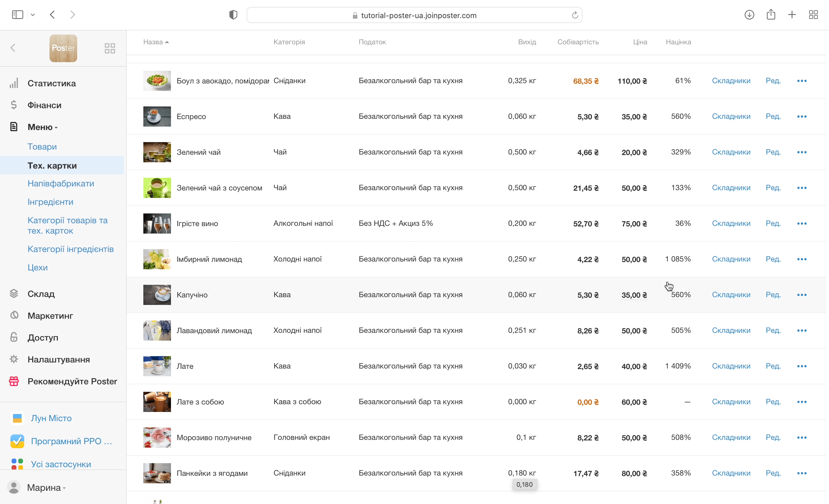Focus the address bar tutorial-poster-ua.joinposter.com

point(414,15)
